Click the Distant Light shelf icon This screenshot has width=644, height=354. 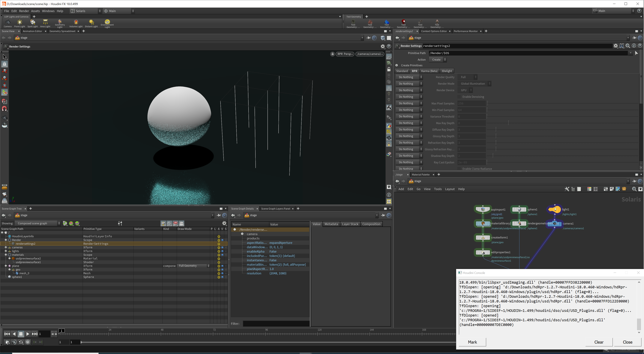point(91,23)
